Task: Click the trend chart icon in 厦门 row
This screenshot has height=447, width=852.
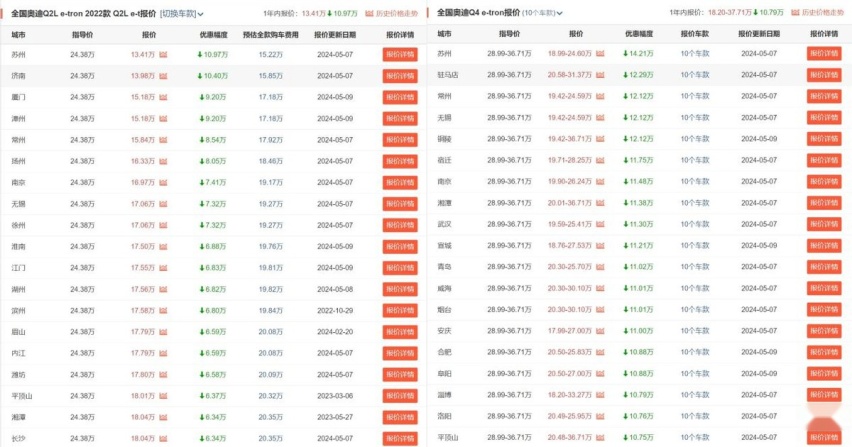Action: click(x=163, y=97)
